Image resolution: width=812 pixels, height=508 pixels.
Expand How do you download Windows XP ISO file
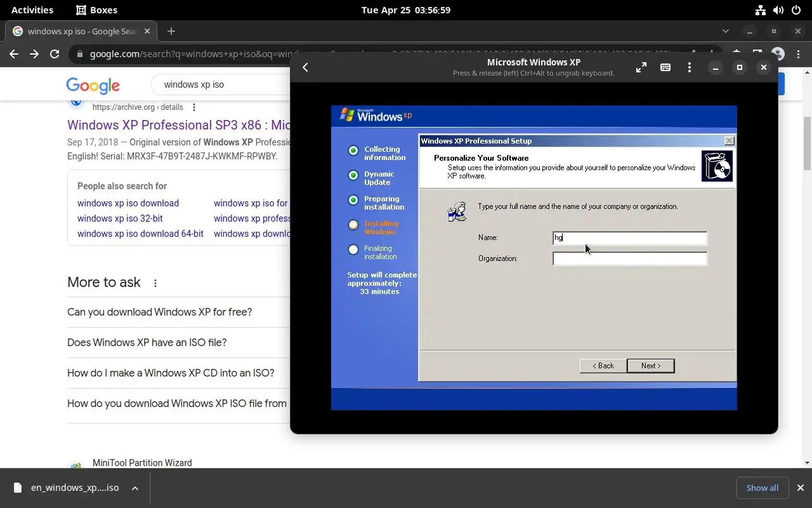(178, 403)
